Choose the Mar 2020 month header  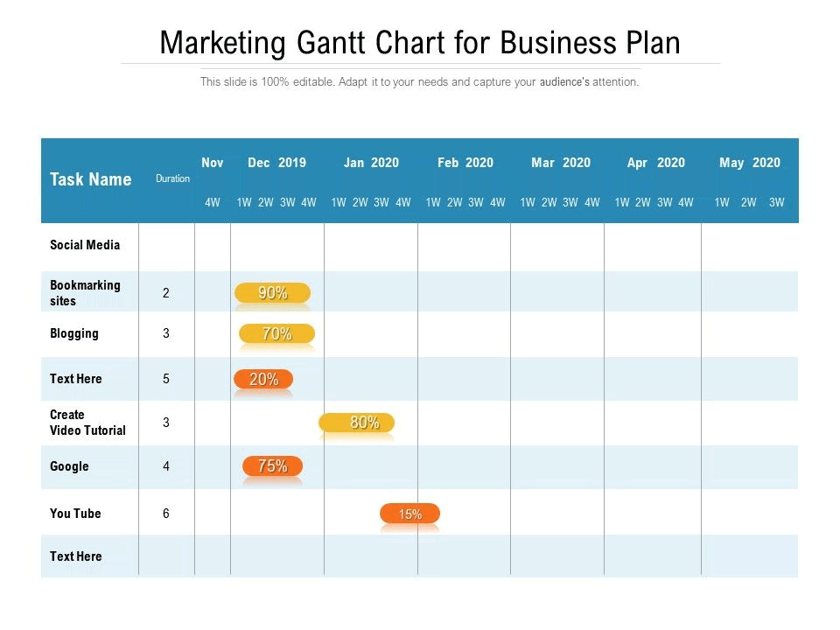pos(561,163)
